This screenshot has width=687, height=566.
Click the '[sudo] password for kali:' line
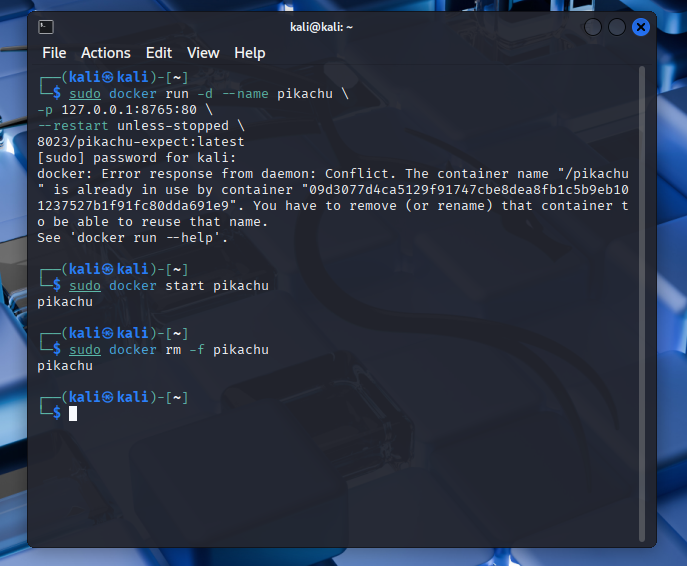click(x=136, y=157)
